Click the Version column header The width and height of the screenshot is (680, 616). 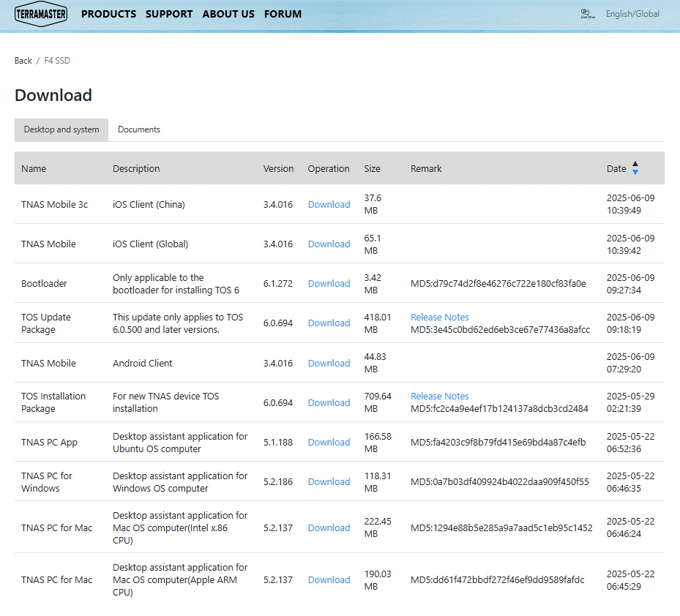click(278, 168)
